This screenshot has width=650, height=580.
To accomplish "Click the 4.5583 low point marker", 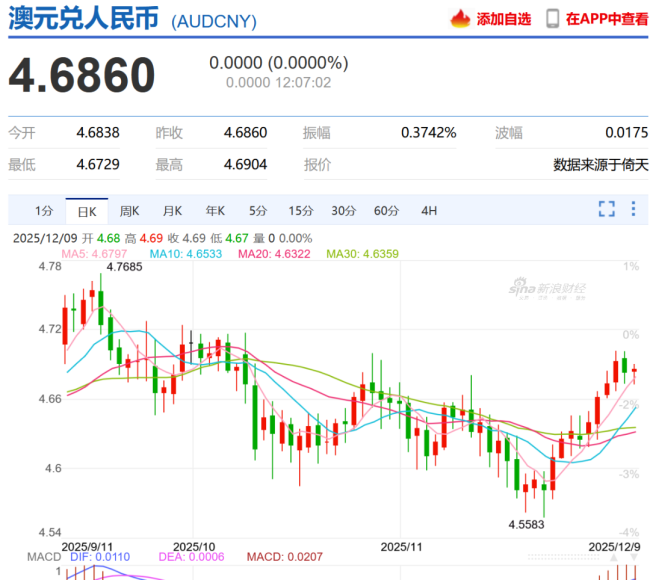I will click(528, 523).
